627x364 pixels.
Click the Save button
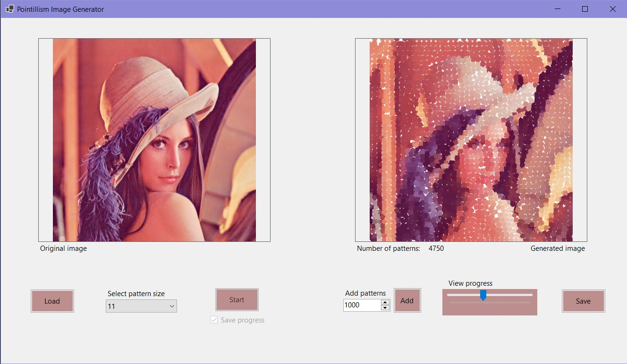(583, 301)
